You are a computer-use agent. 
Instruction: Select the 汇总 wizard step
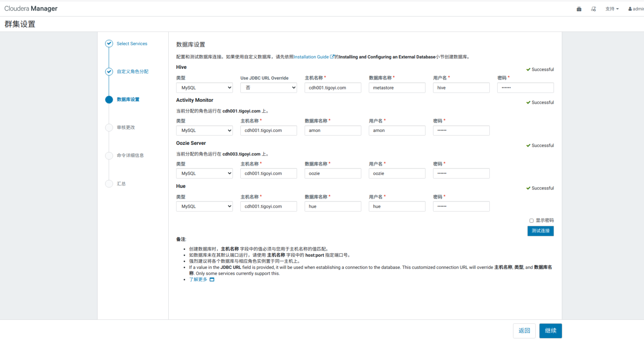(x=121, y=184)
